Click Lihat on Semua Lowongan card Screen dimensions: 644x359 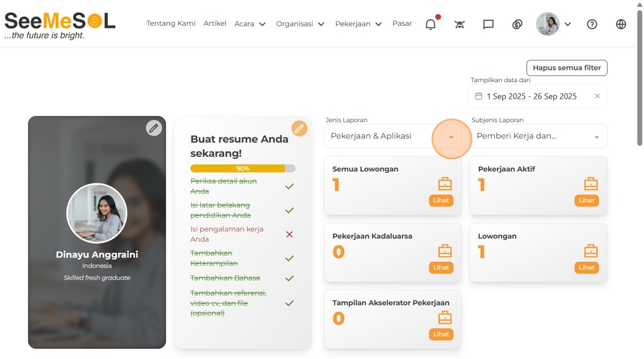pos(441,200)
